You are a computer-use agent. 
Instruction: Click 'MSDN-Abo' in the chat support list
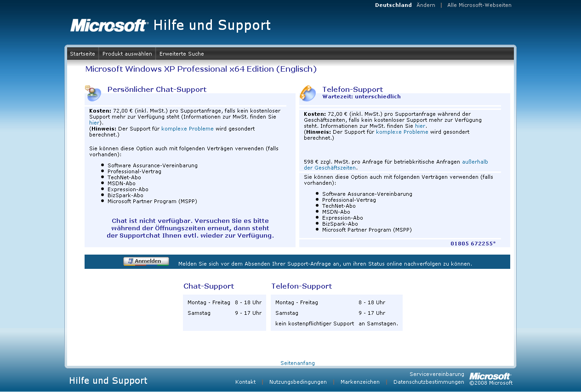(121, 183)
